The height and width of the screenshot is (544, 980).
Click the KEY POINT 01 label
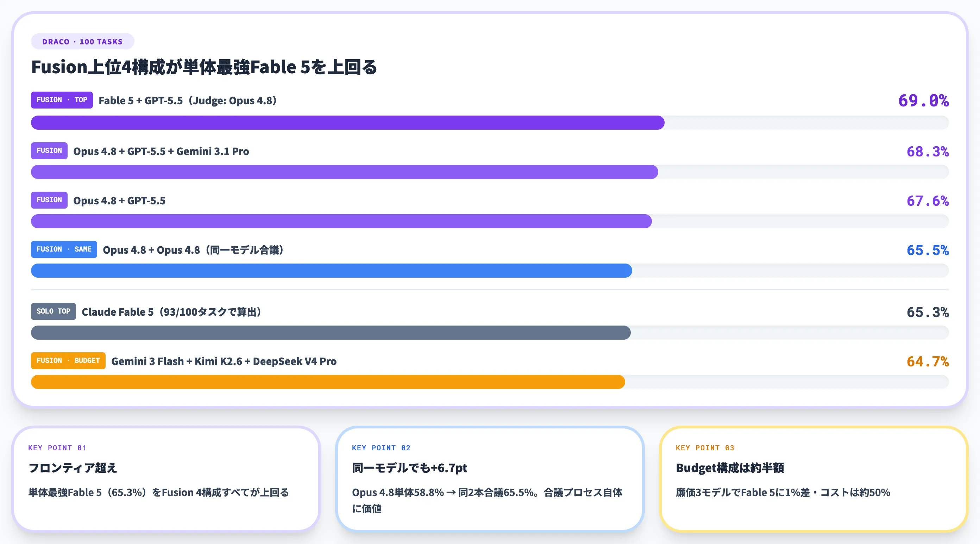57,448
